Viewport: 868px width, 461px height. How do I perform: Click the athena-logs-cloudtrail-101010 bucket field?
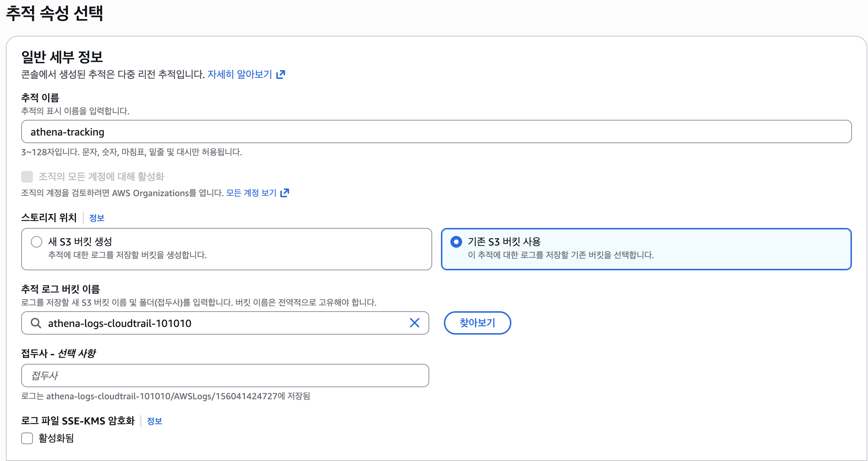coord(219,323)
